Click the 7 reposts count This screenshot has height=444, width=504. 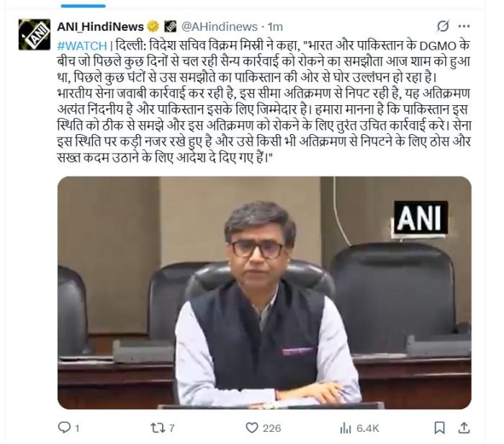pyautogui.click(x=171, y=428)
